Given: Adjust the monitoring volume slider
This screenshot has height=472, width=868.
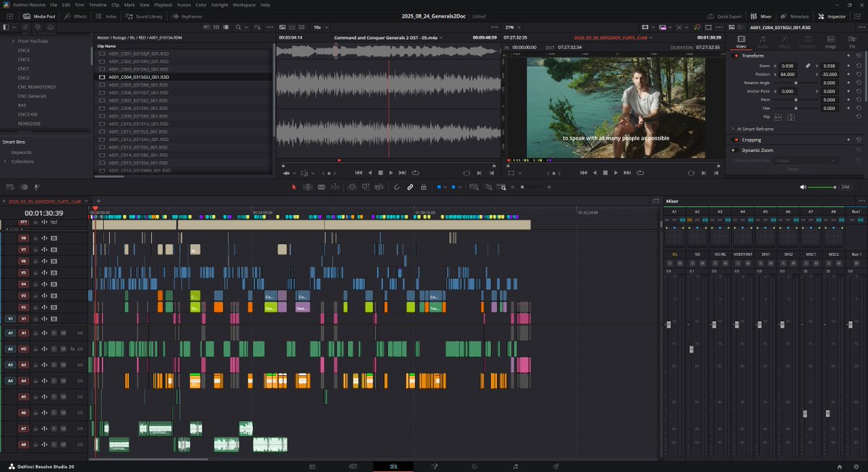Looking at the screenshot, I should [822, 187].
